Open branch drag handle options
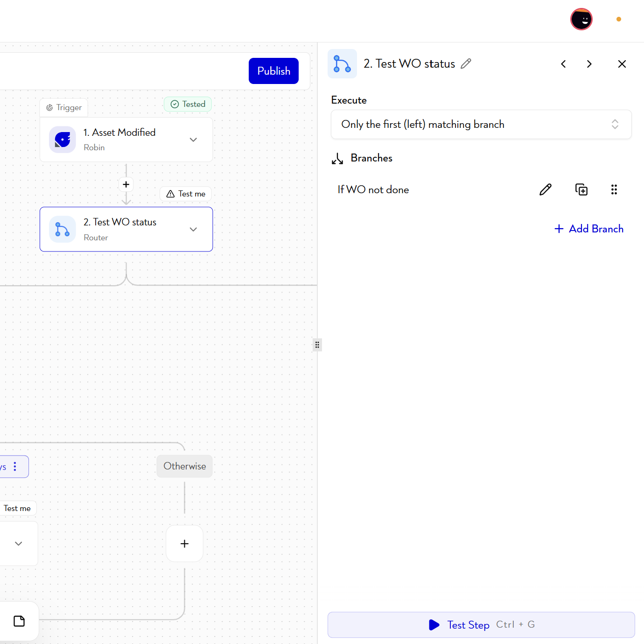The width and height of the screenshot is (644, 644). pos(614,189)
